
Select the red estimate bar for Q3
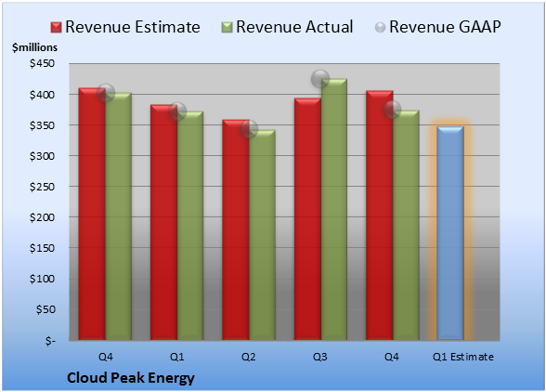click(307, 219)
